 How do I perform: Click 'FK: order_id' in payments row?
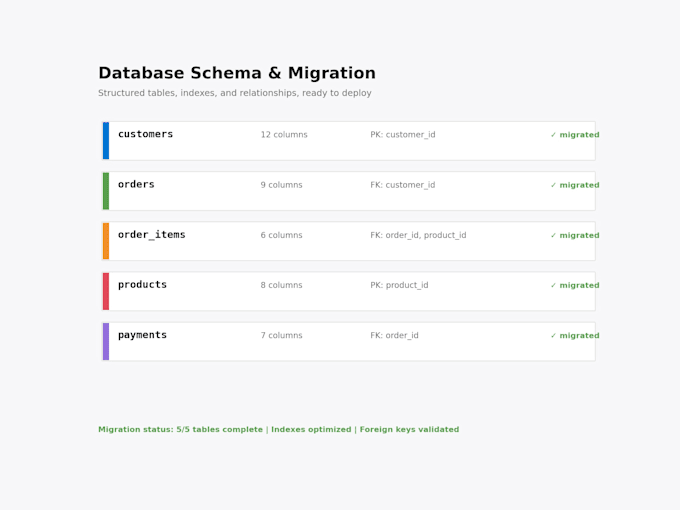(x=395, y=336)
